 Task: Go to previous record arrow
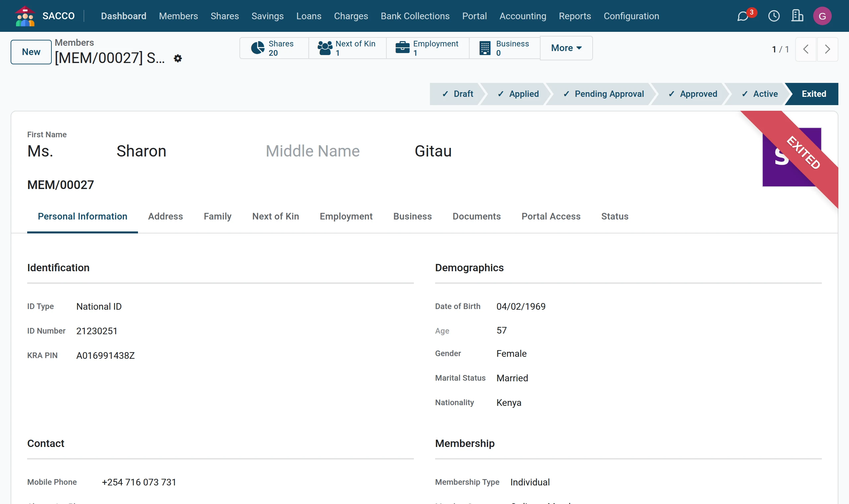(x=806, y=49)
